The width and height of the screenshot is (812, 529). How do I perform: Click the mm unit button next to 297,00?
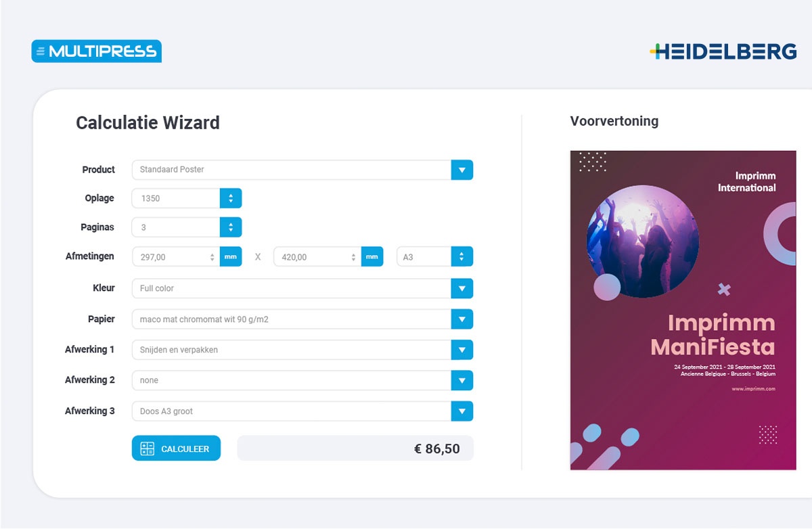(231, 257)
